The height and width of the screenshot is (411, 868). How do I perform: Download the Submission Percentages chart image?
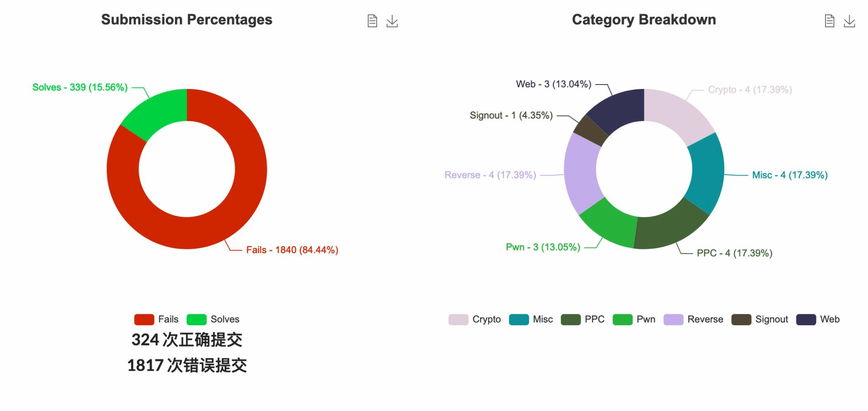pos(392,21)
